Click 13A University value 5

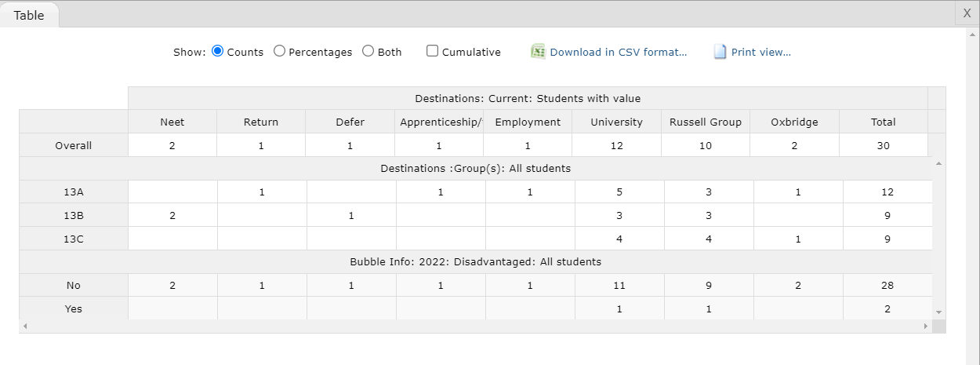pos(619,192)
